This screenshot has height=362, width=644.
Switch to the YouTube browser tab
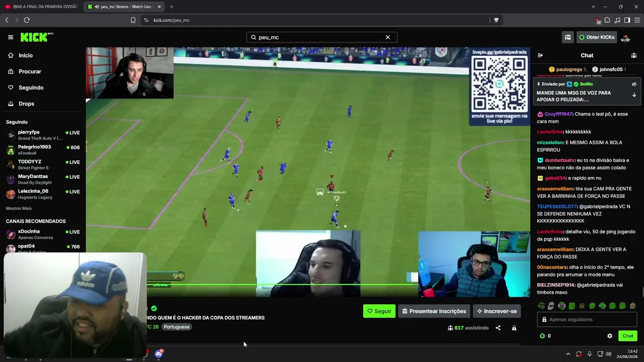coord(42,7)
